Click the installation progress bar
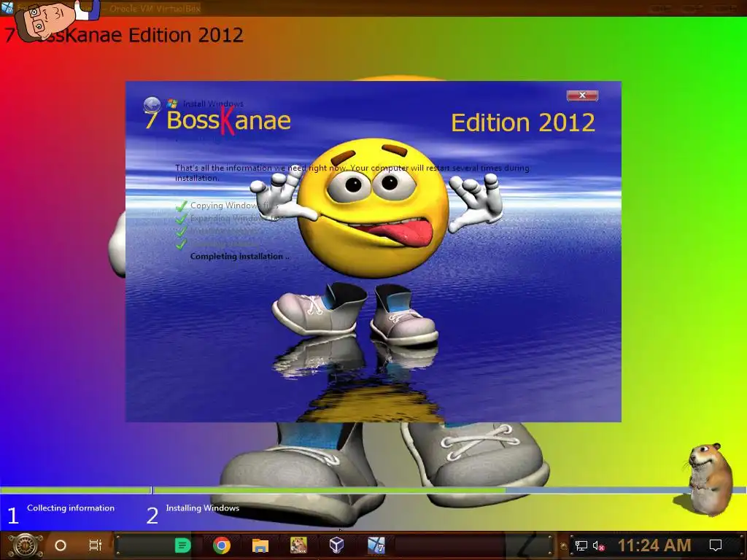Screen dimensions: 747x560 pyautogui.click(x=373, y=490)
